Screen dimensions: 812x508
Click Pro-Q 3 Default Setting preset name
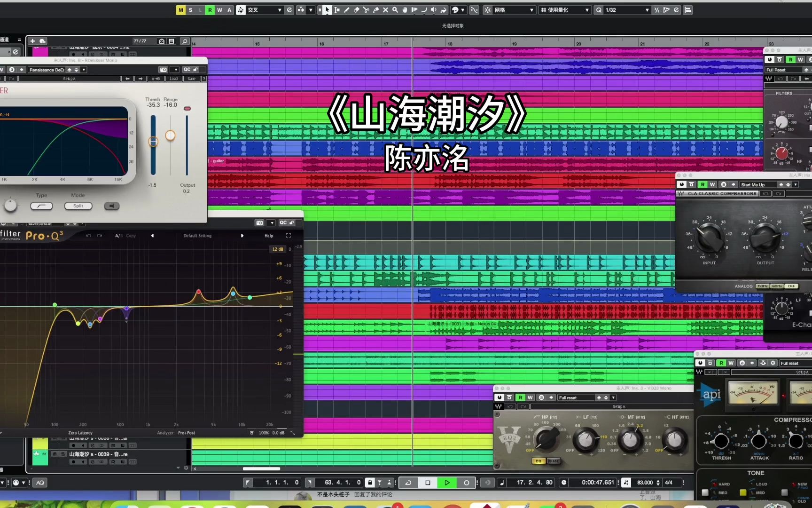point(197,236)
